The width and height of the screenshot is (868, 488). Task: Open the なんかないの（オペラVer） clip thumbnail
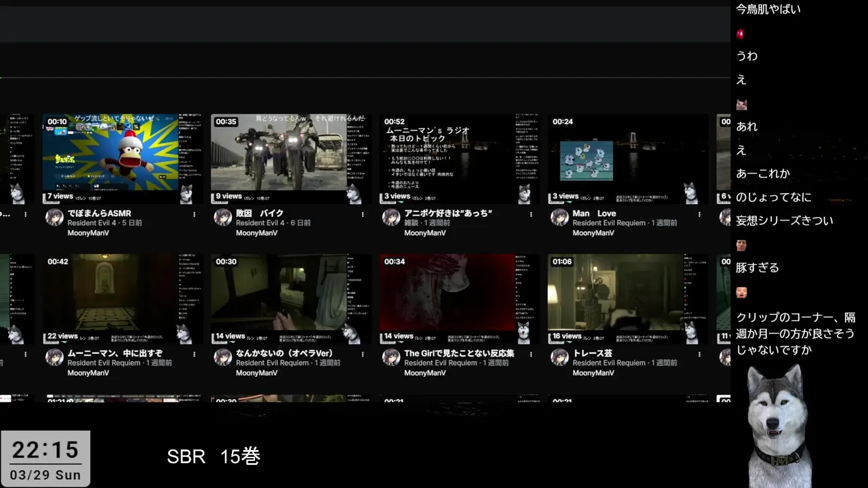point(290,299)
